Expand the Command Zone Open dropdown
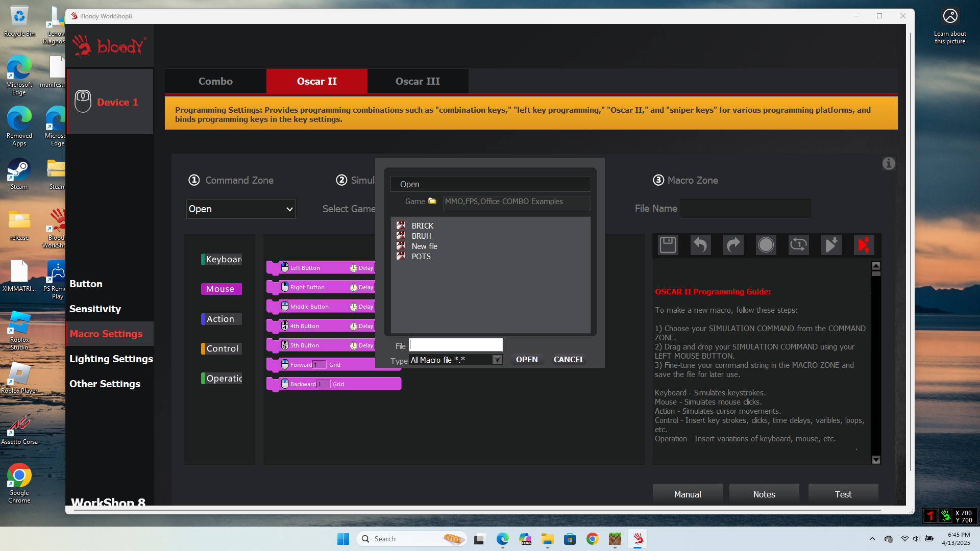The image size is (980, 551). click(x=240, y=209)
